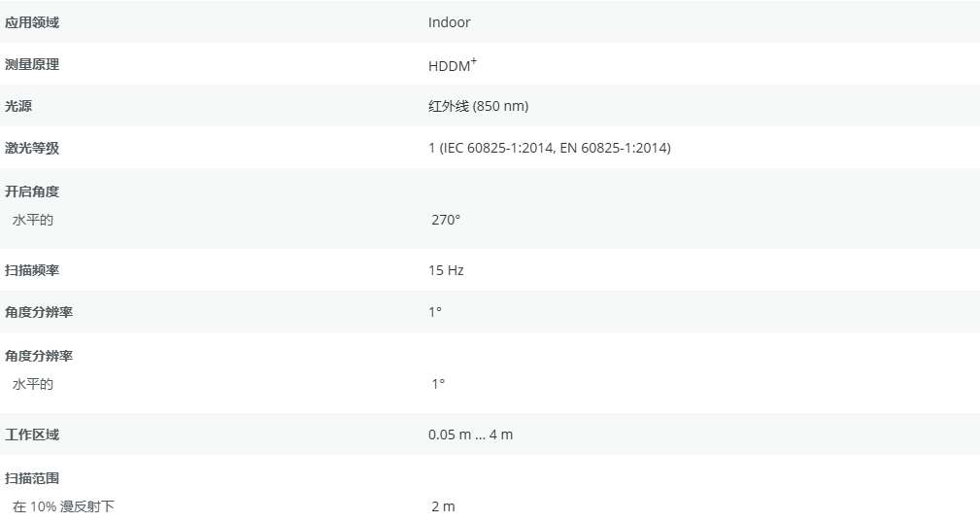980x522 pixels.
Task: Click the 工作区域 label
Action: click(x=32, y=435)
